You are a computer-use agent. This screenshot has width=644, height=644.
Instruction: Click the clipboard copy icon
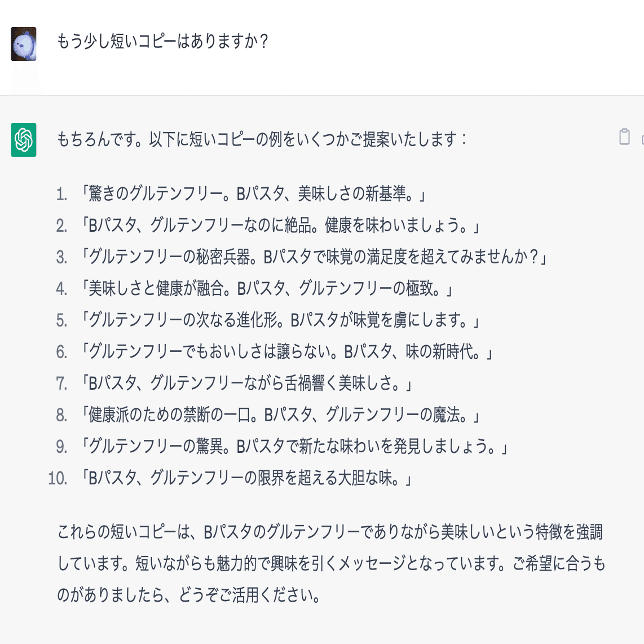(624, 135)
